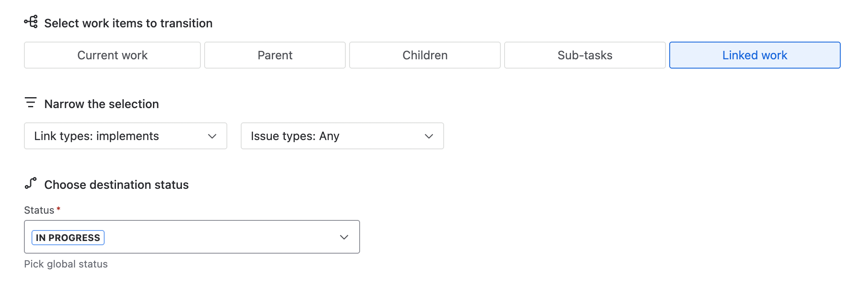
Task: Select the Parent option
Action: pyautogui.click(x=275, y=55)
